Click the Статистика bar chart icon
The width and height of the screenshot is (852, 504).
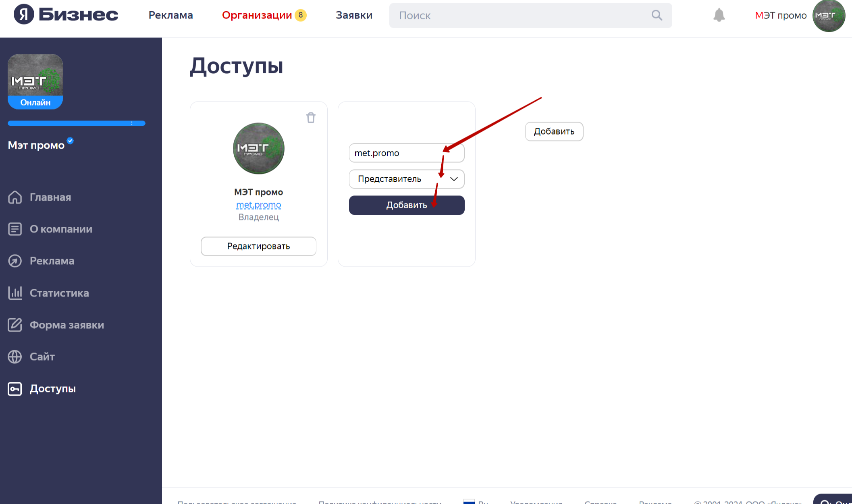pyautogui.click(x=15, y=293)
